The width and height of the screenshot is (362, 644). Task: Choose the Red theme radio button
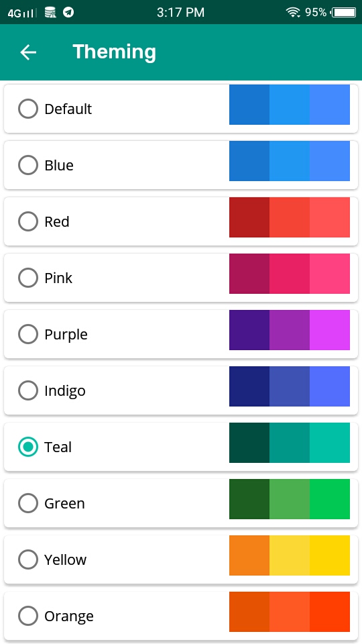coord(28,221)
